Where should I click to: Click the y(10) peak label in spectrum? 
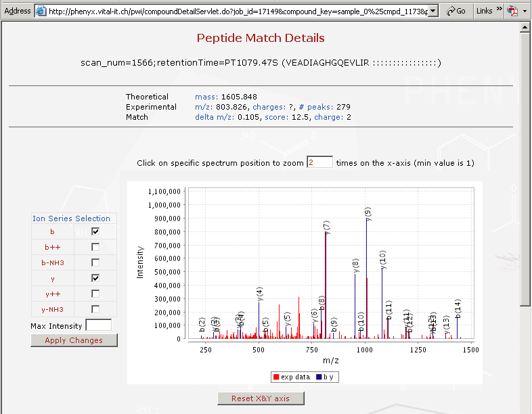pyautogui.click(x=383, y=259)
